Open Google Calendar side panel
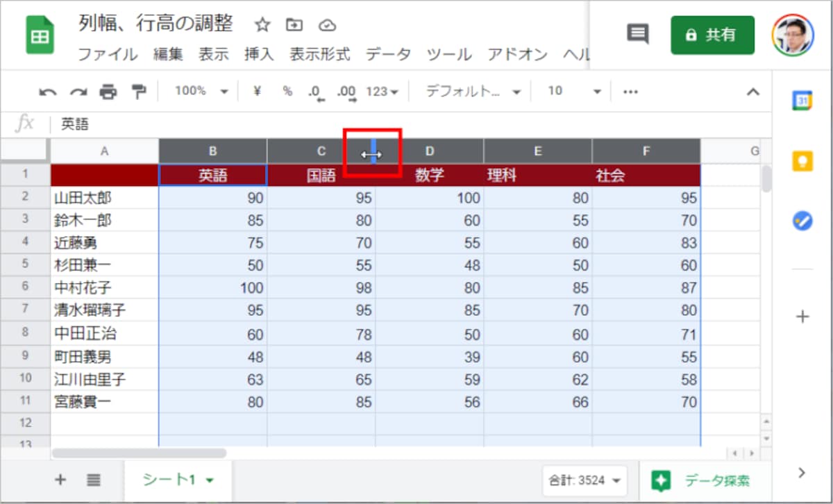This screenshot has width=833, height=504. (802, 101)
